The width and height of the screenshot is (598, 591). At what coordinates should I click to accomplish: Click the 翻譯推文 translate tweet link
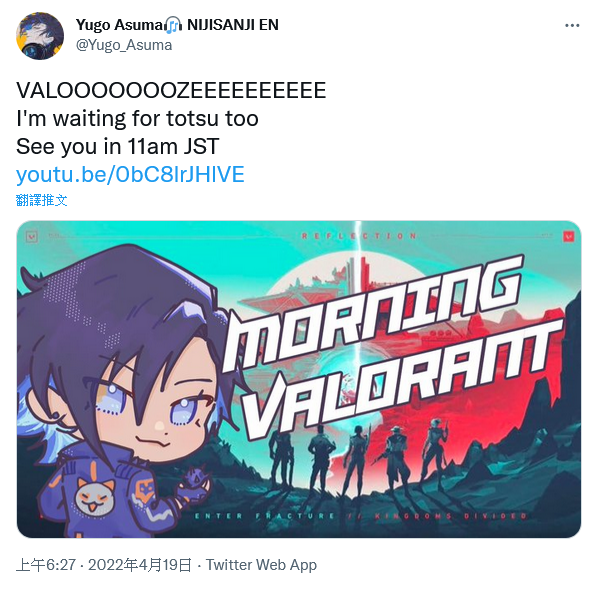pos(42,200)
